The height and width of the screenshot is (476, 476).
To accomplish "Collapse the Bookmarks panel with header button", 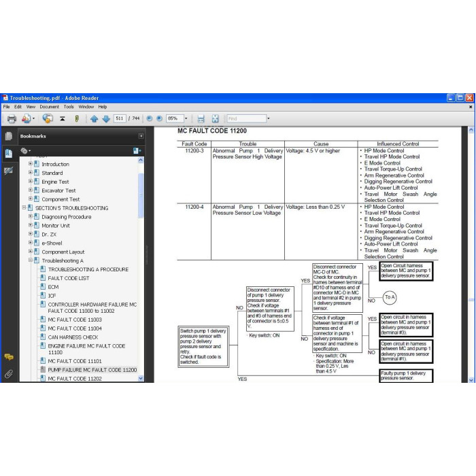I will pos(141,136).
